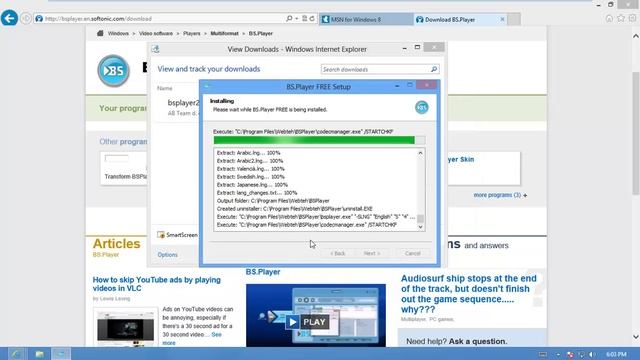The image size is (640, 360).
Task: Open the Windows breadcrumb link
Action: pos(118,33)
